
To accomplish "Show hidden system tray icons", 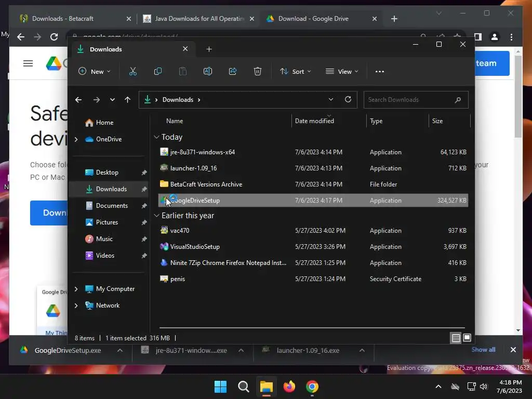I will click(438, 387).
